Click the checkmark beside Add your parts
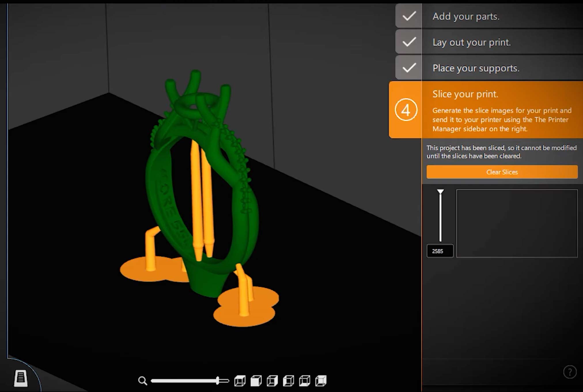This screenshot has width=583, height=392. pyautogui.click(x=409, y=16)
